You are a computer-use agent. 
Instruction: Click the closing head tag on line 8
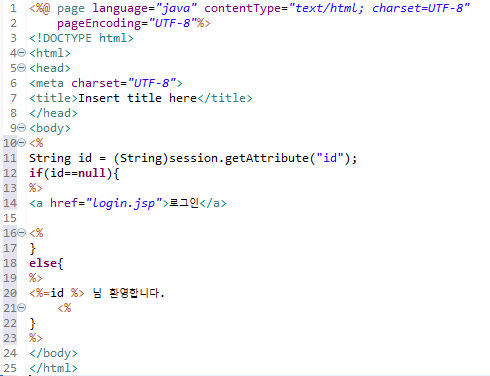tap(53, 113)
